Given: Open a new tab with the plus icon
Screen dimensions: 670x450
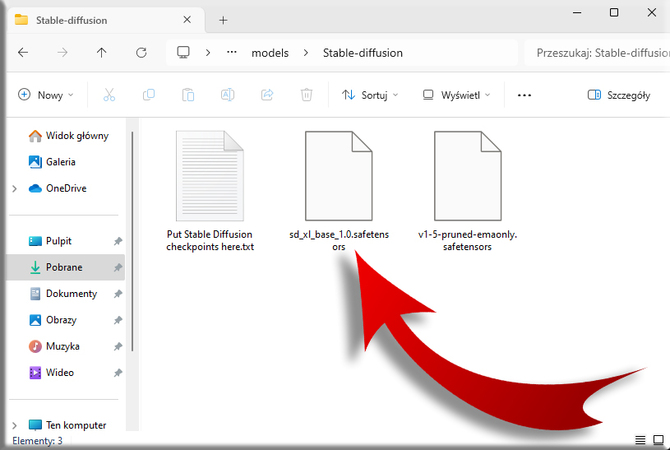Looking at the screenshot, I should click(223, 20).
